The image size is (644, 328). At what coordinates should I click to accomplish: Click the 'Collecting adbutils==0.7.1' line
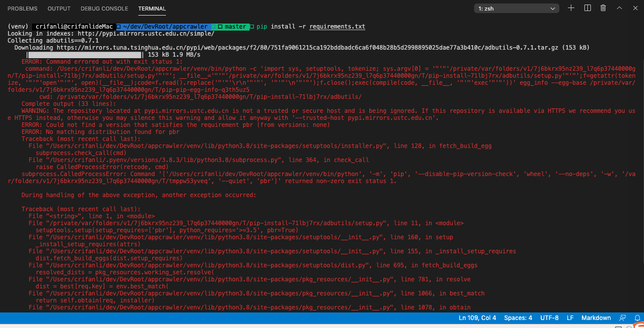53,41
